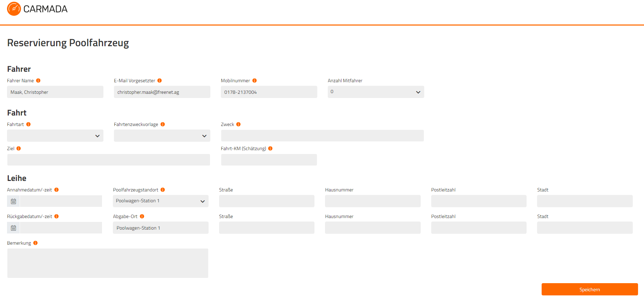This screenshot has width=644, height=301.
Task: Click the Reservierung Poolfahrzeug heading
Action: click(68, 43)
